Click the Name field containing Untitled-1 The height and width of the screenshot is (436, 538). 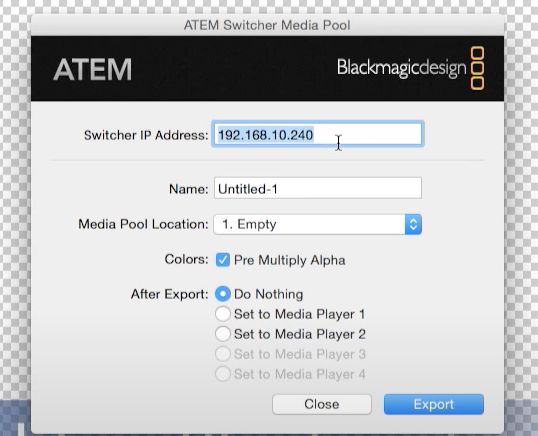tap(318, 188)
